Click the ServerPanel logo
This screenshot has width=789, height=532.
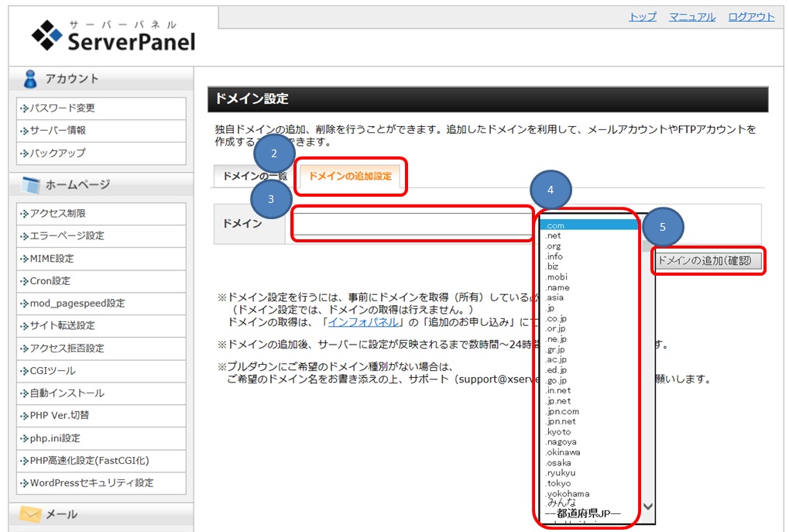tap(114, 36)
